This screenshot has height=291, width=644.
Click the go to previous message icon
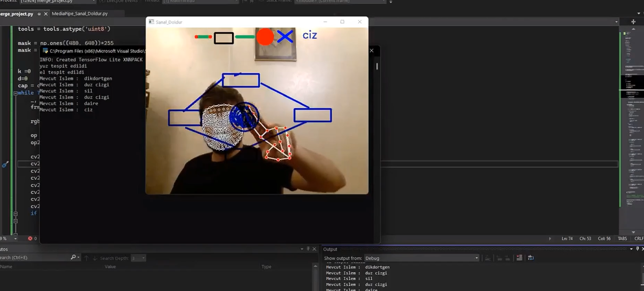pyautogui.click(x=499, y=258)
